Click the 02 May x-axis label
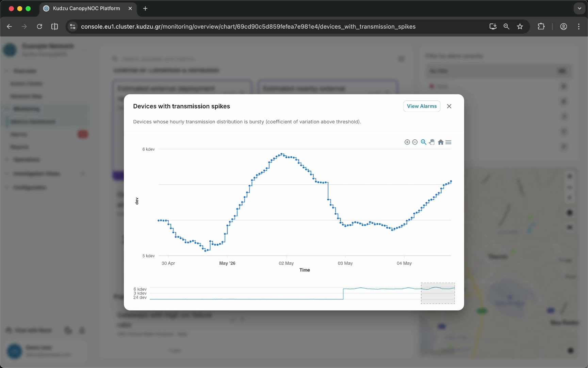Screen dimensions: 588x368 click(x=286, y=263)
